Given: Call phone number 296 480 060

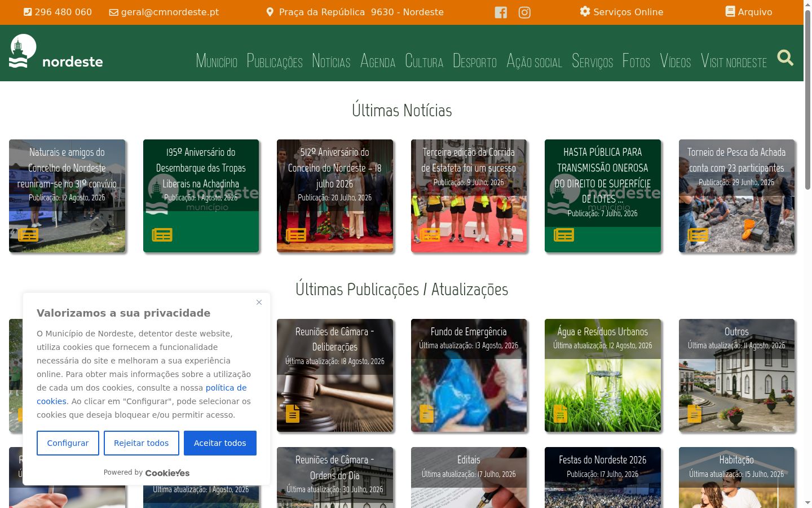Looking at the screenshot, I should coord(63,12).
